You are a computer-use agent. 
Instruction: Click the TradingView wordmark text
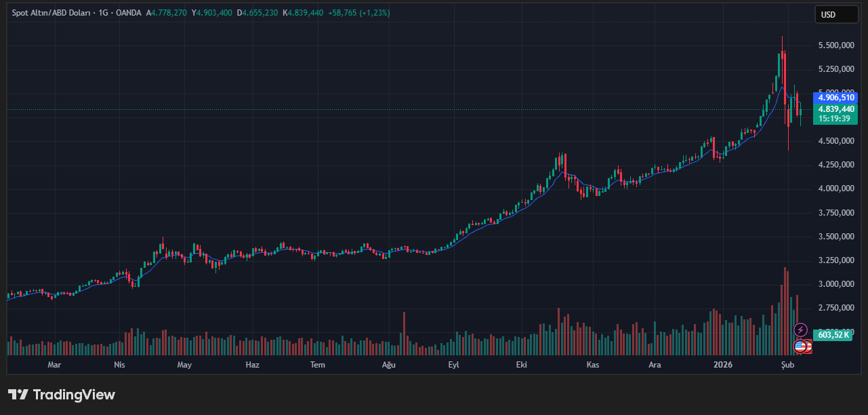(74, 395)
